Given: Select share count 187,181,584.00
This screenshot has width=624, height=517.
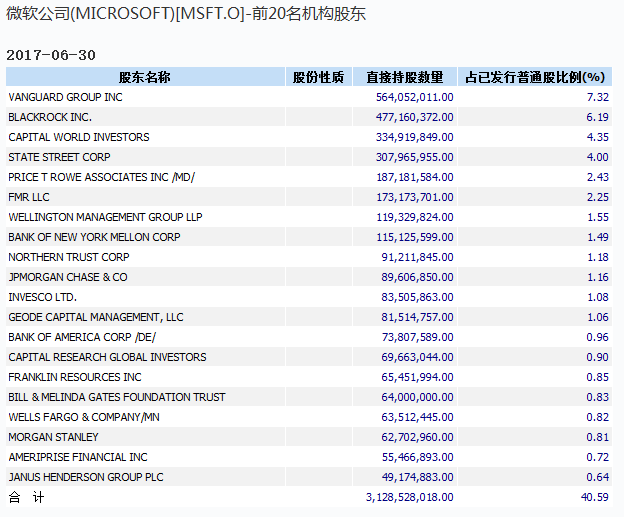Looking at the screenshot, I should [415, 177].
